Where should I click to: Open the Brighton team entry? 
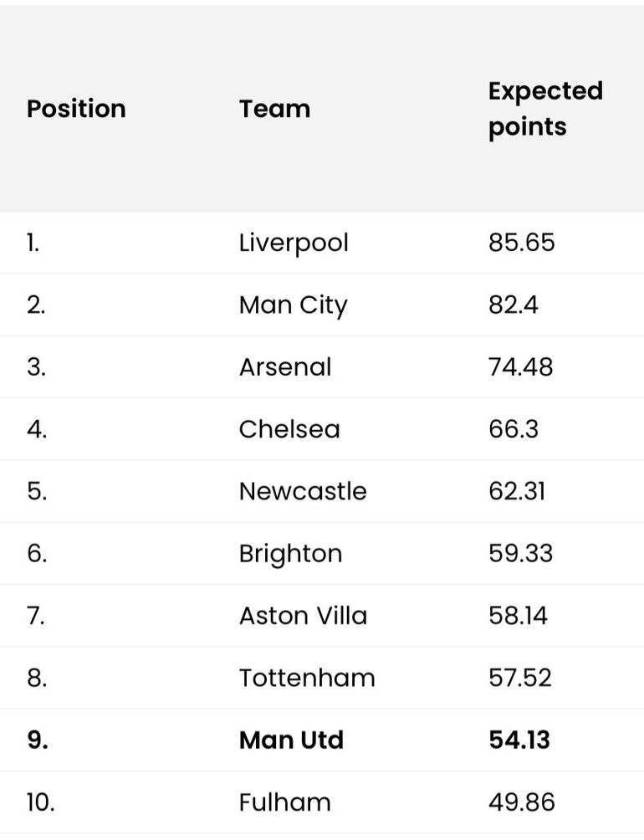coord(290,554)
